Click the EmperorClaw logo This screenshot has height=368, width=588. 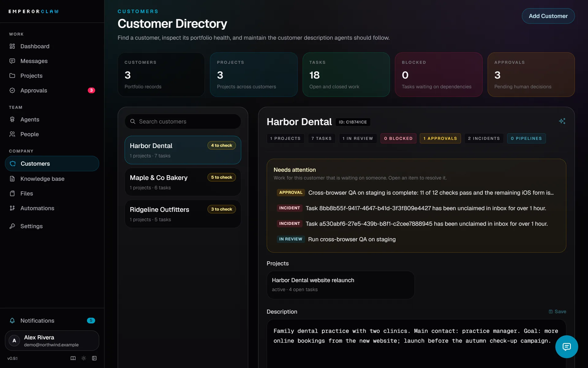click(x=33, y=11)
